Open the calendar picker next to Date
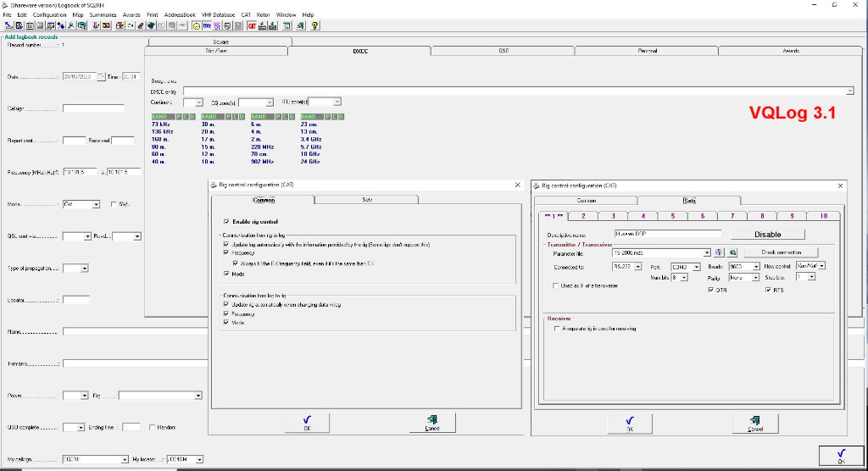 point(102,76)
